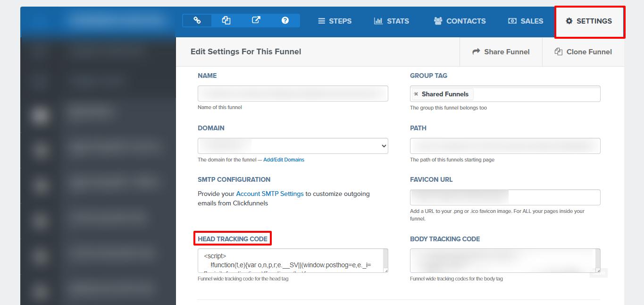Click the Favicon URL input field
Viewport: 644px width, 305px height.
coord(505,197)
